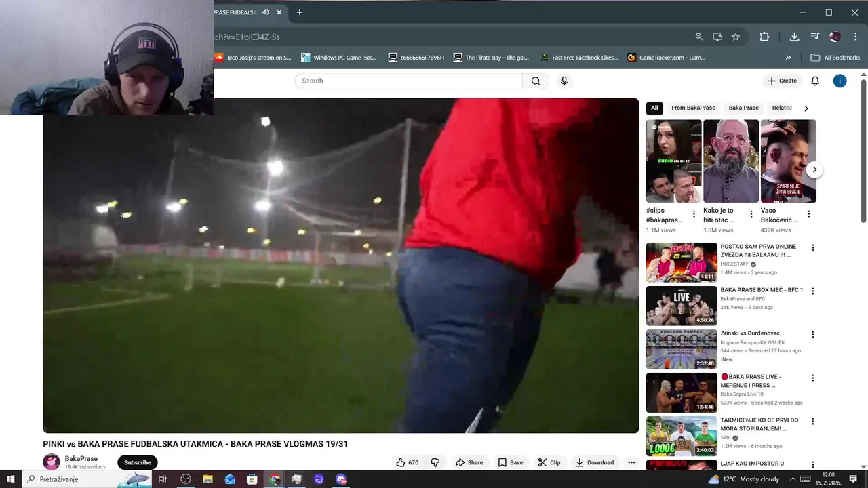Open options for POSTAO SAM PRVA ONLINE video

(x=812, y=248)
